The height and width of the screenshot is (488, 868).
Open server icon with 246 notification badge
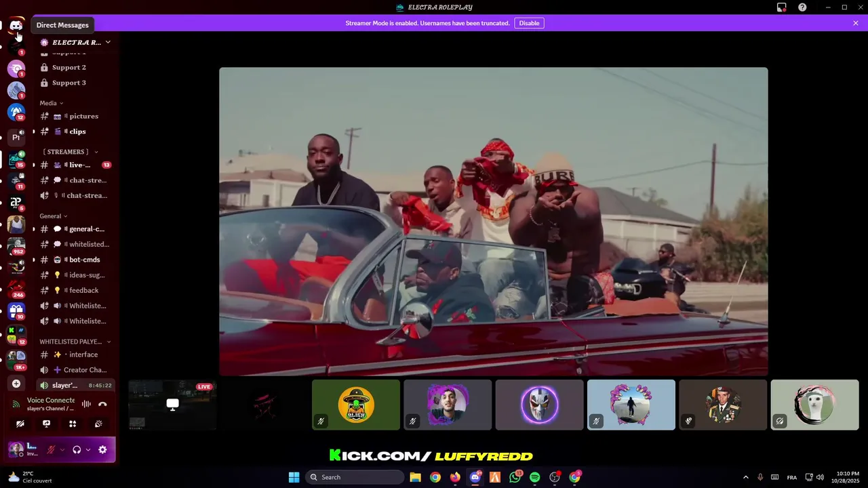[16, 289]
